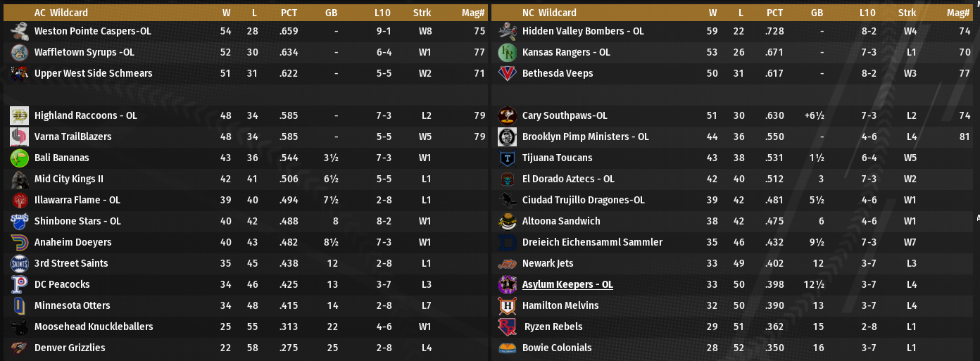Image resolution: width=980 pixels, height=361 pixels.
Task: Click the Bali Bananas team logo
Action: (x=20, y=158)
